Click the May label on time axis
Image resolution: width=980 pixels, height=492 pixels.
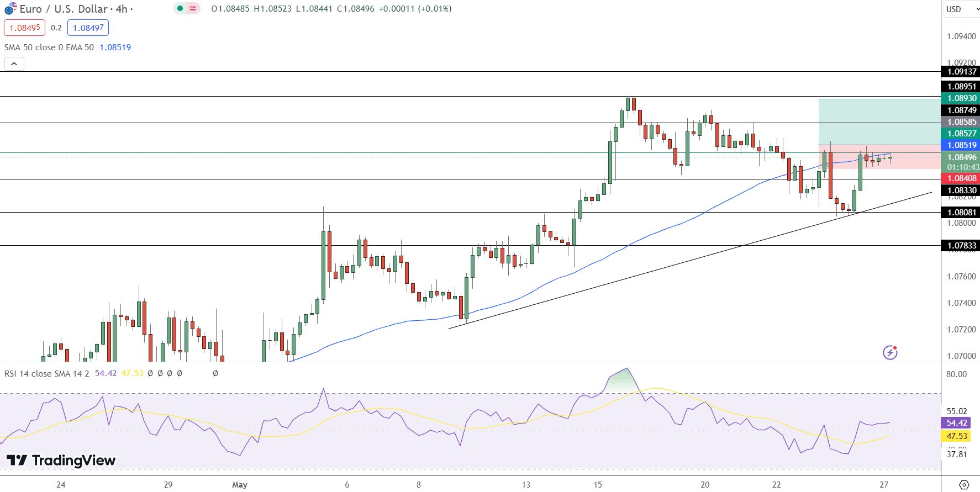[x=240, y=485]
